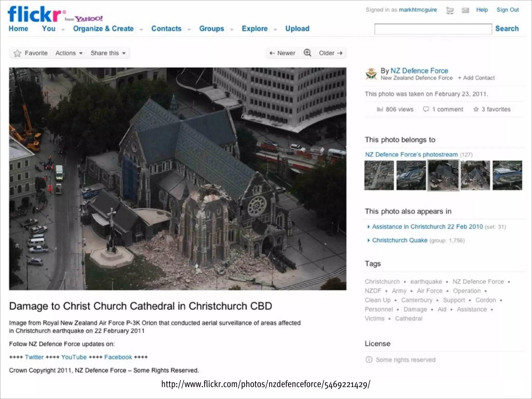This screenshot has height=399, width=532.
Task: Expand the Christchurch Quake group arrow
Action: 368,240
